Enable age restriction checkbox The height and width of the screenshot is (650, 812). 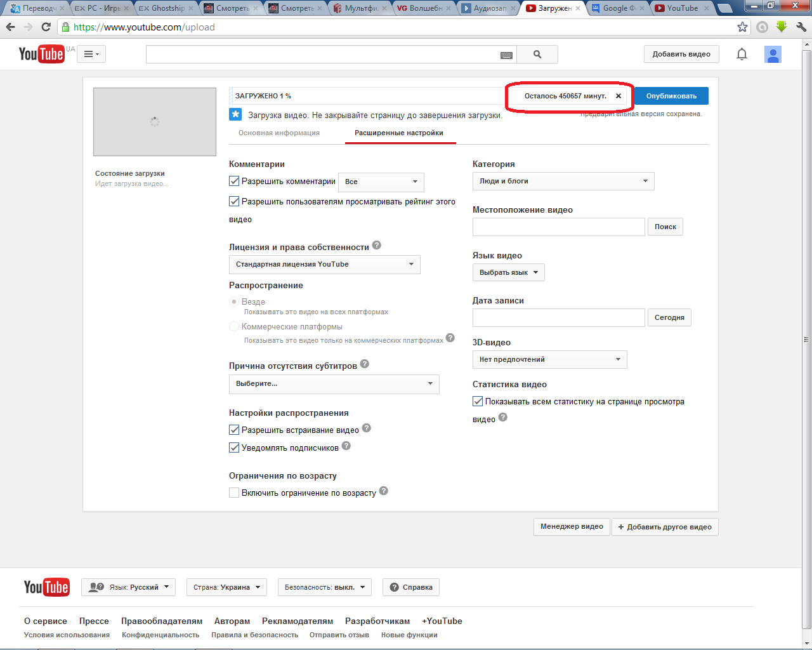[234, 493]
